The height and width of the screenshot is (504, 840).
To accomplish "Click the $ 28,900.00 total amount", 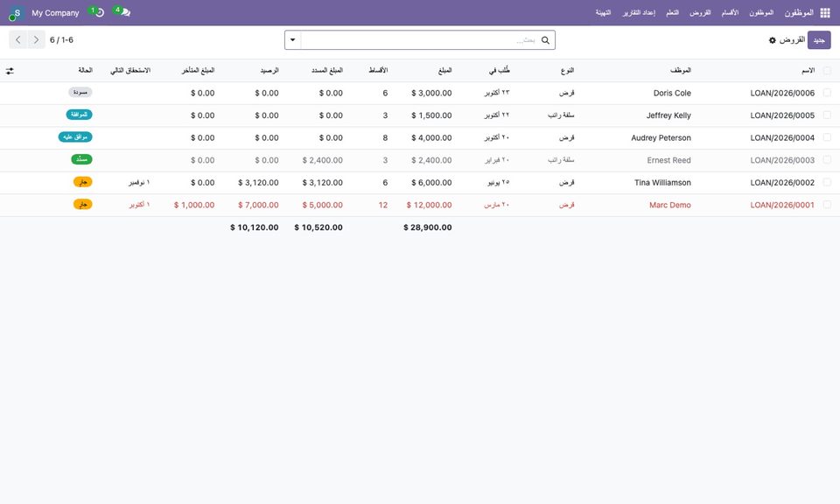I will pos(428,227).
